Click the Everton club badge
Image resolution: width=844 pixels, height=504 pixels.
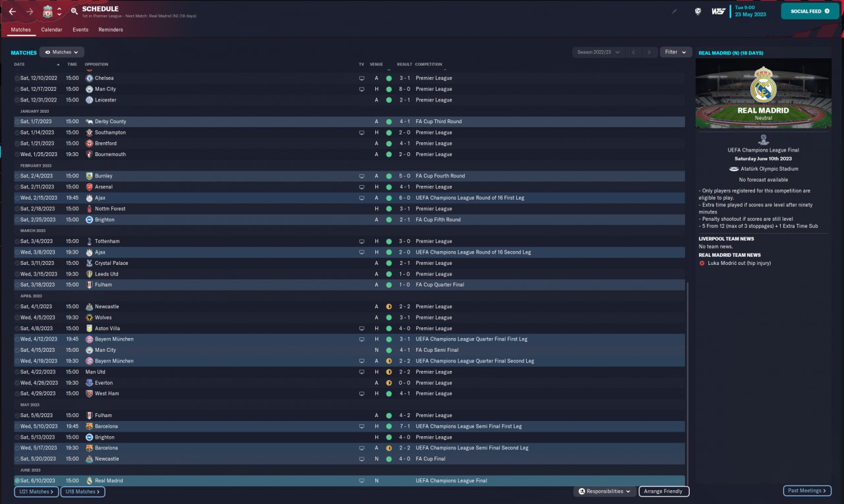point(89,383)
